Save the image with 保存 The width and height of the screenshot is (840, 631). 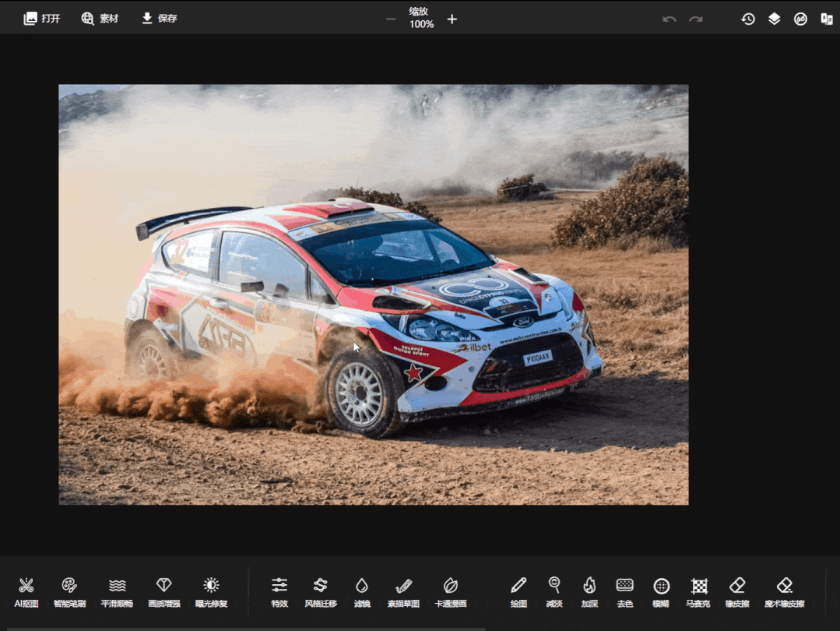pyautogui.click(x=159, y=19)
